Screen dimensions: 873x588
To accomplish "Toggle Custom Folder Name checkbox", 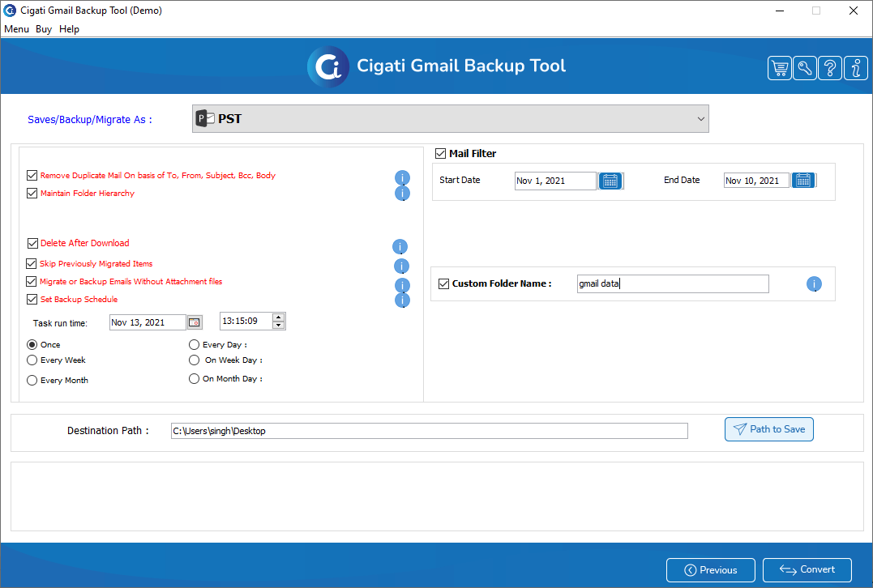I will tap(443, 283).
